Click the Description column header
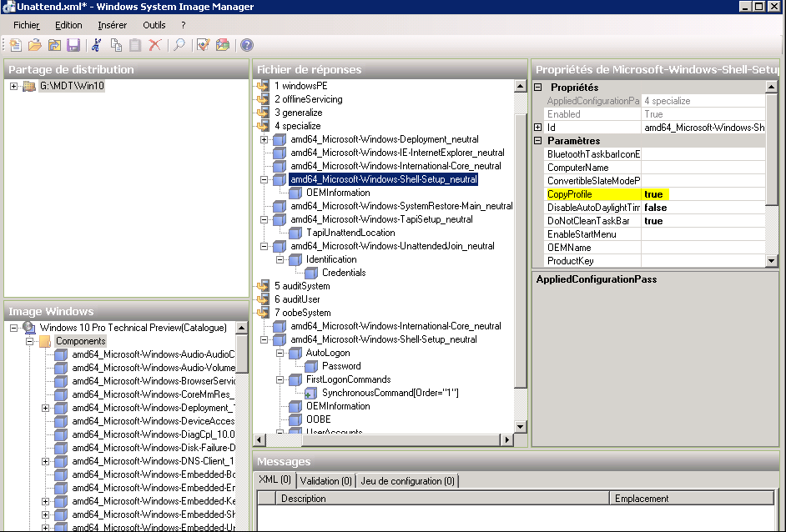 (442, 499)
